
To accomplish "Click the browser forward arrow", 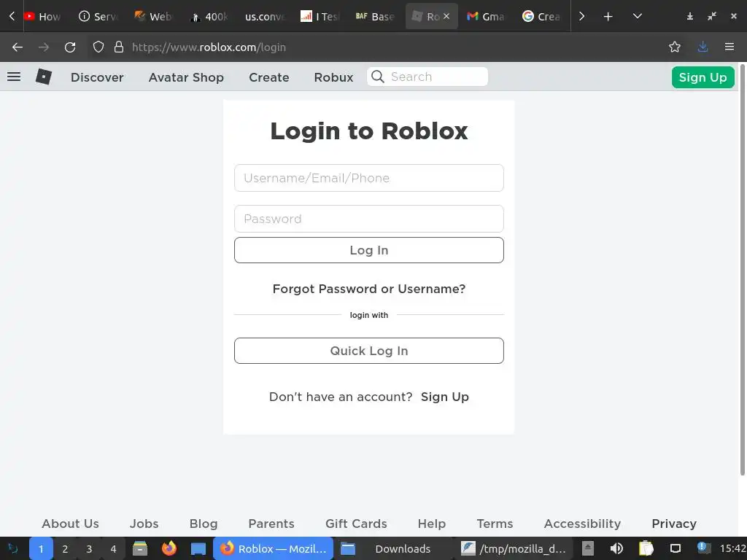I will click(x=44, y=47).
